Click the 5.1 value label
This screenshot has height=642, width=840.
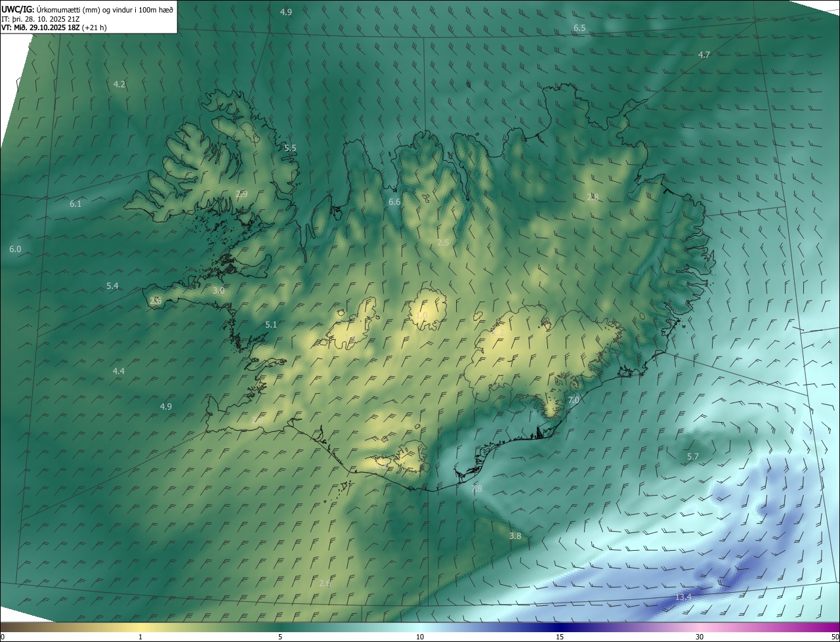click(x=271, y=324)
